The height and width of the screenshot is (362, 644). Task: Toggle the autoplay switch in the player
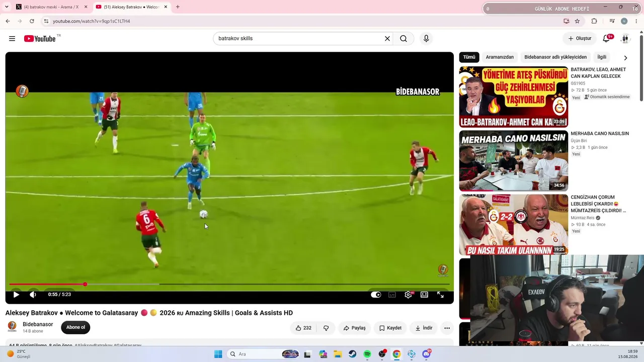point(376,295)
